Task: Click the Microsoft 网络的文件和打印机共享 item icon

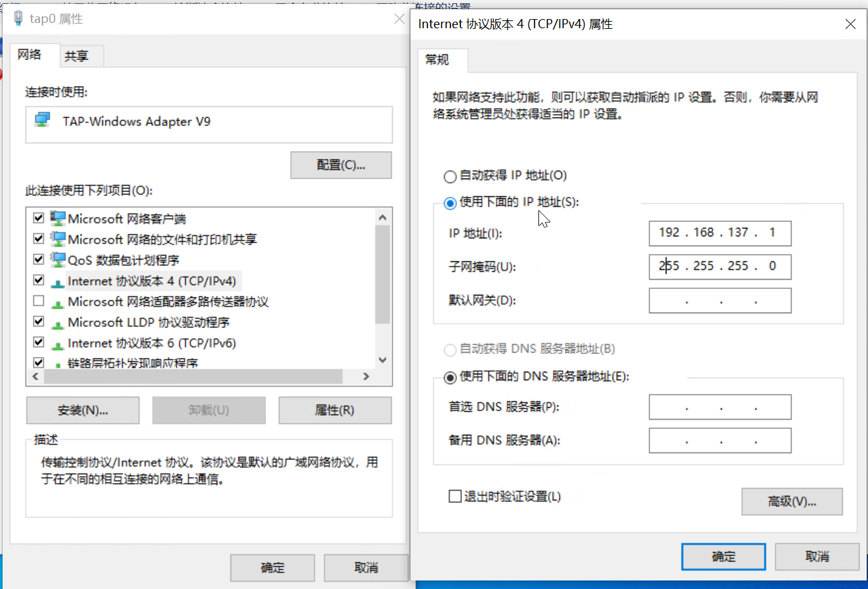Action: (58, 239)
